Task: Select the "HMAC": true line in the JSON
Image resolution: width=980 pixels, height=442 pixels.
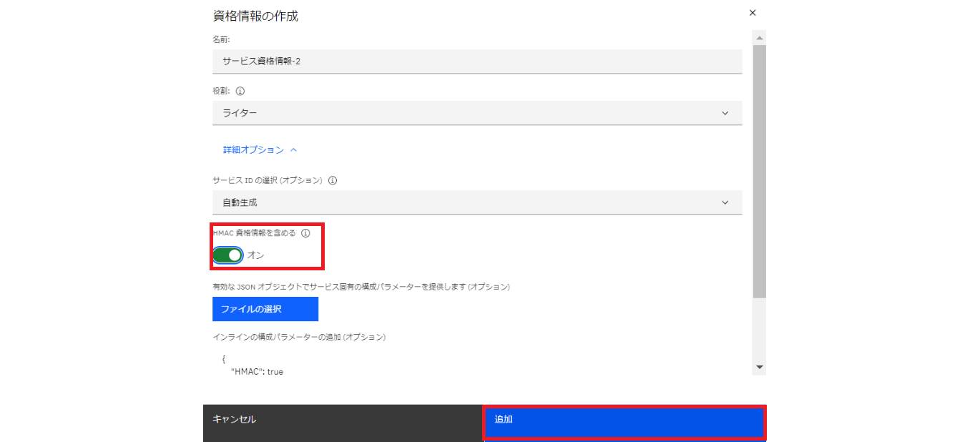Action: tap(256, 371)
